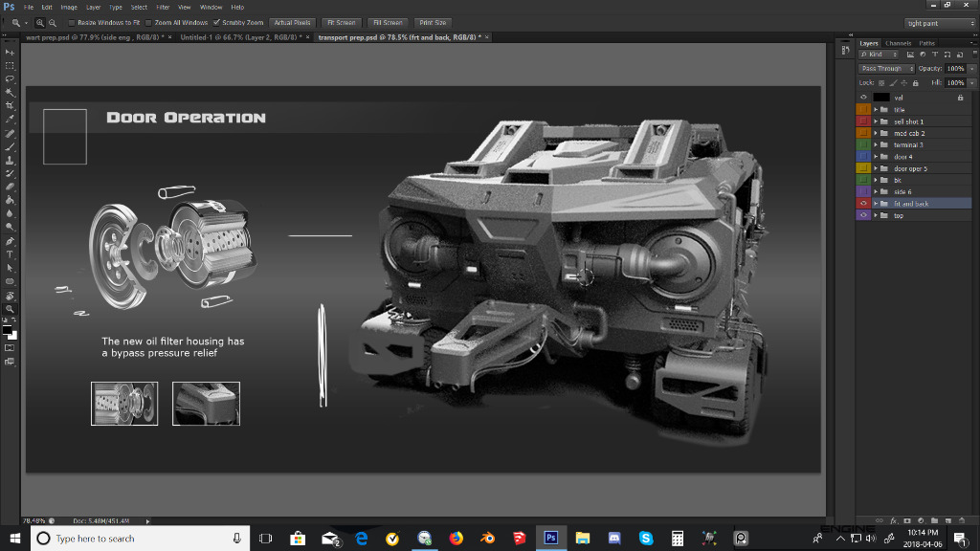Open the Window menu
The width and height of the screenshot is (980, 551).
[211, 8]
